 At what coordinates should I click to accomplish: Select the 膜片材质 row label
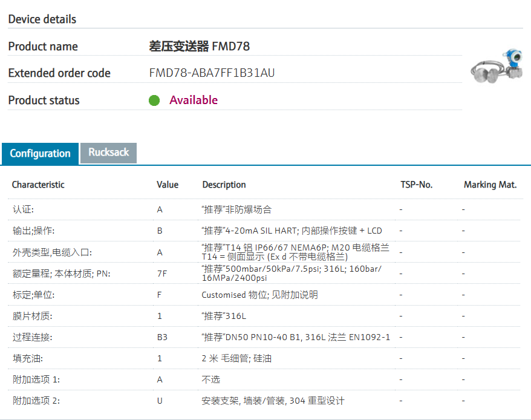coord(33,316)
